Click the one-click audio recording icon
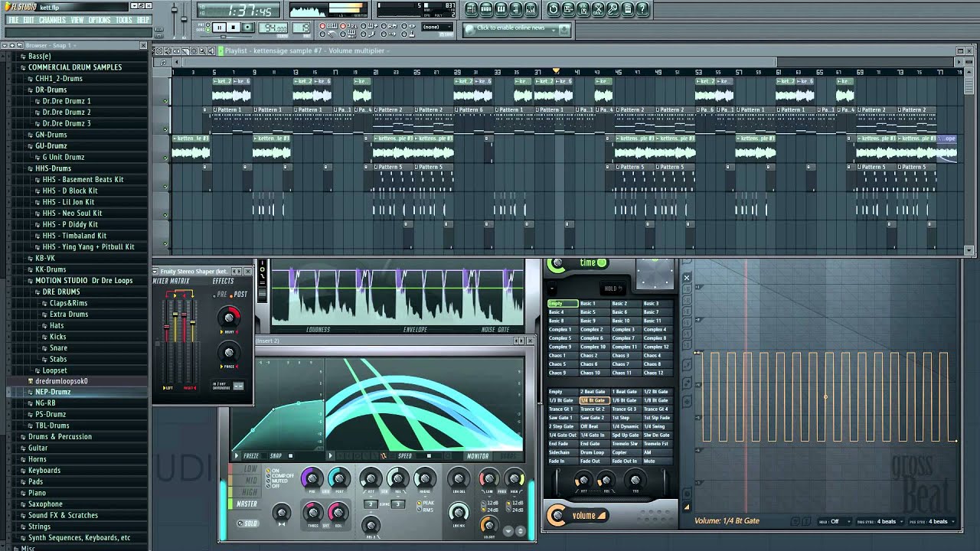 coord(612,9)
